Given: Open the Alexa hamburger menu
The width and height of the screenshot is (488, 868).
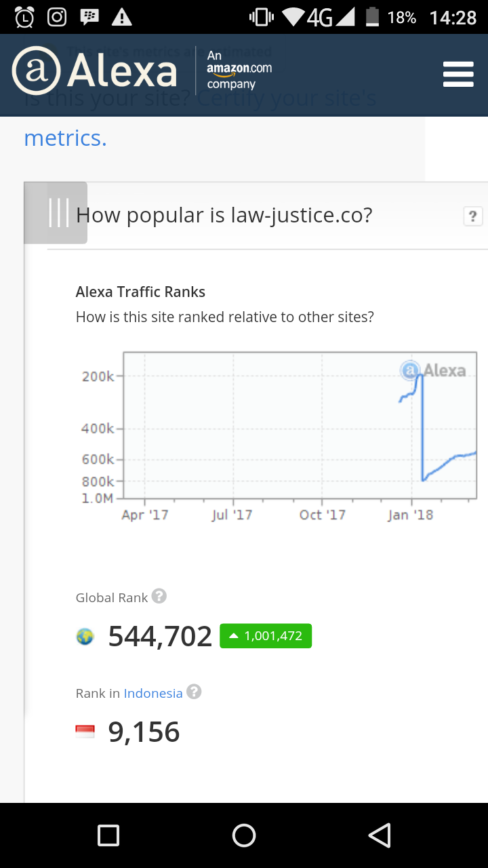Looking at the screenshot, I should [458, 75].
